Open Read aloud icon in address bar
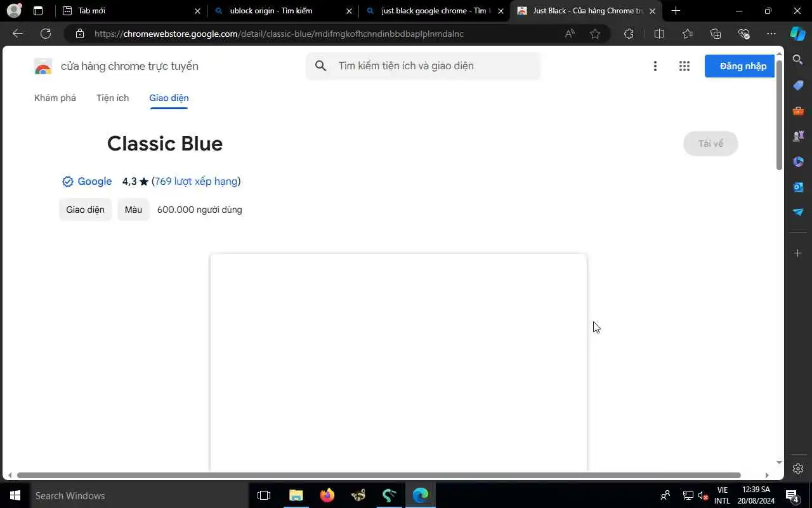Image resolution: width=812 pixels, height=508 pixels. coord(570,34)
